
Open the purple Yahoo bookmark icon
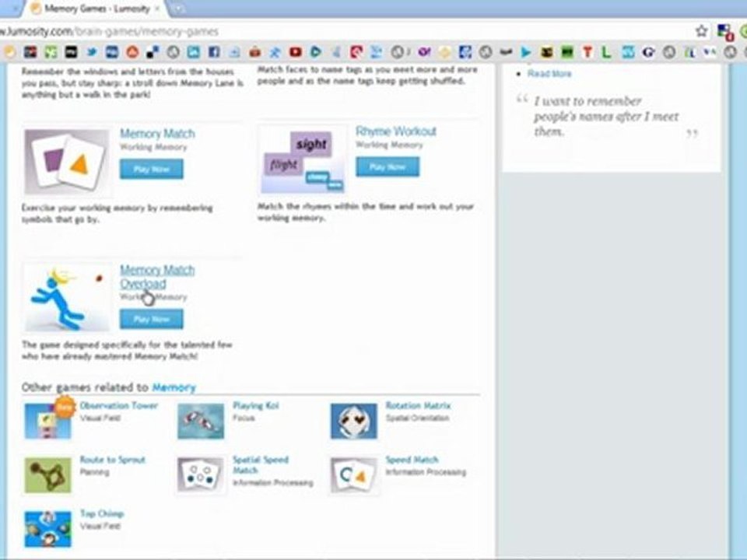pyautogui.click(x=424, y=52)
